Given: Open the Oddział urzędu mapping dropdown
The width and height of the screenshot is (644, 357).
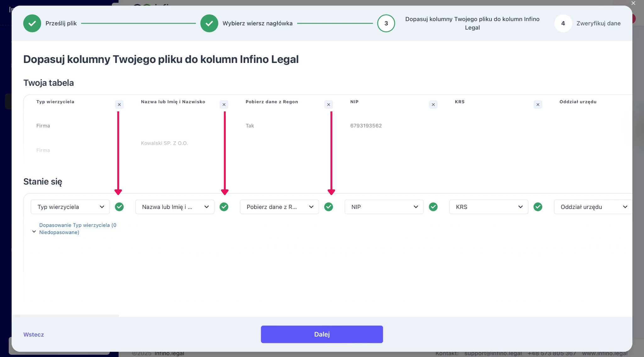Looking at the screenshot, I should pyautogui.click(x=593, y=207).
